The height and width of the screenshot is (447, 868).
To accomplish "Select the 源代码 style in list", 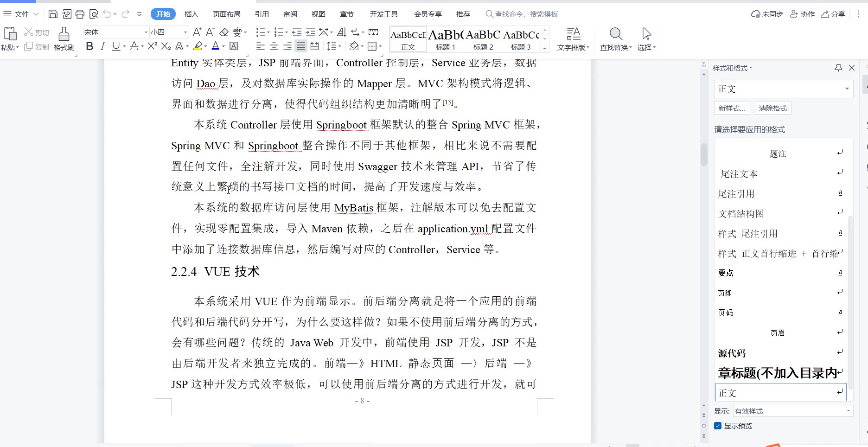I will (x=780, y=353).
